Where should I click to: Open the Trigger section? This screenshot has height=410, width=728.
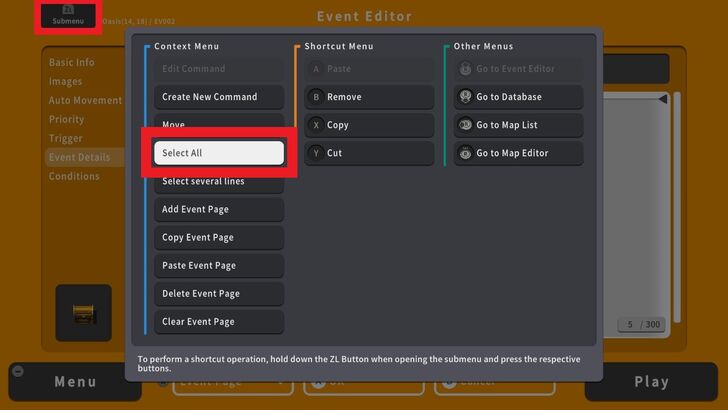pyautogui.click(x=65, y=138)
